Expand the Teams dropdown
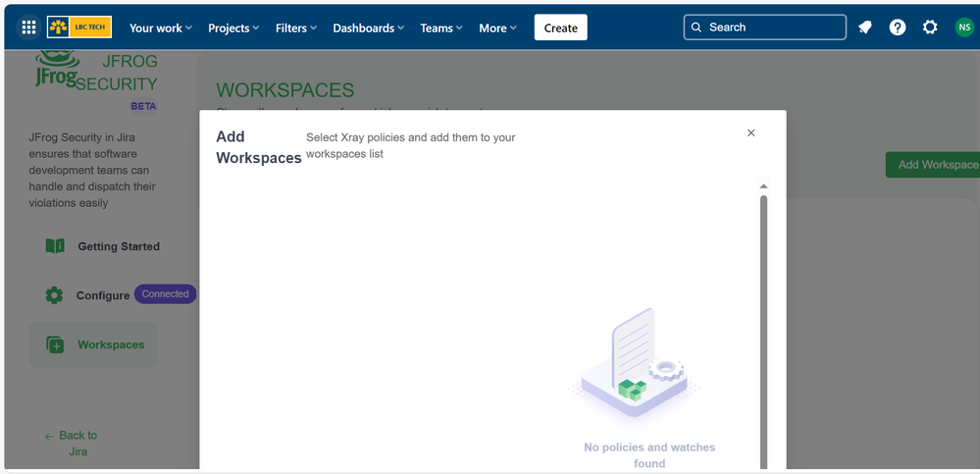 click(x=441, y=28)
